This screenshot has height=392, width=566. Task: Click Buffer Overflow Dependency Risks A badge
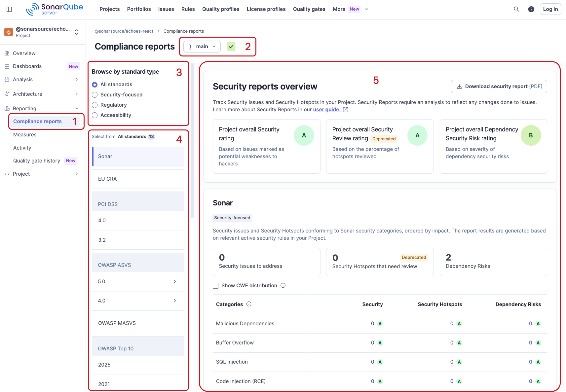click(538, 343)
